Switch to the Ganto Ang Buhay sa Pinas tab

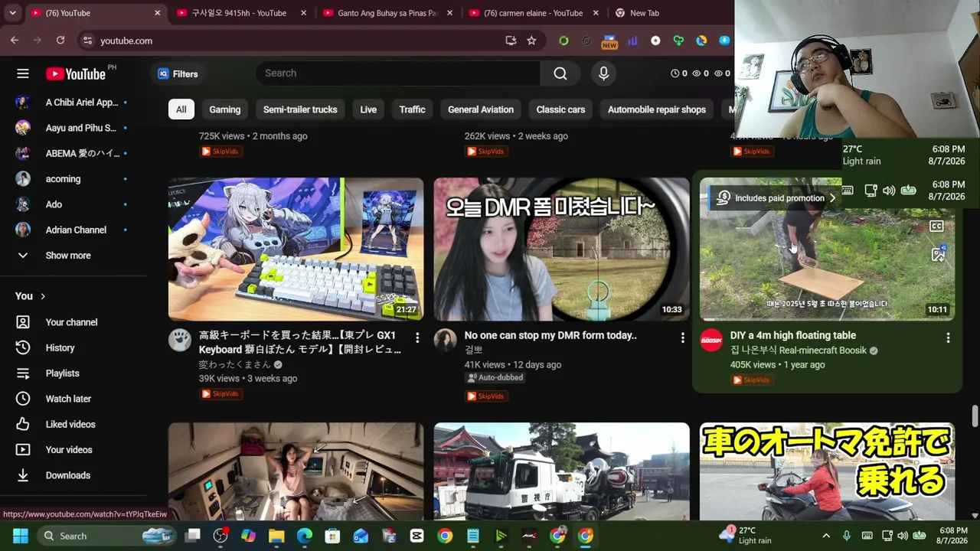tap(387, 13)
